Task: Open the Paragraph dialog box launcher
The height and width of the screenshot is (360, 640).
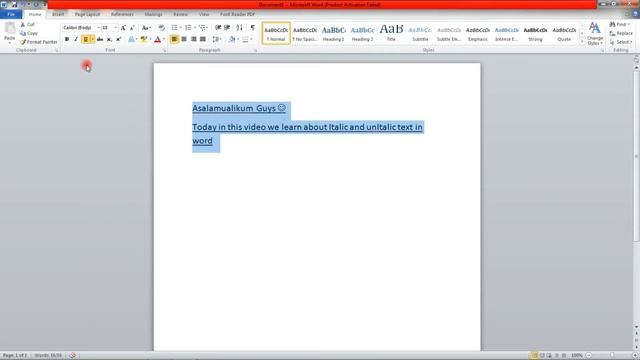Action: [256, 50]
